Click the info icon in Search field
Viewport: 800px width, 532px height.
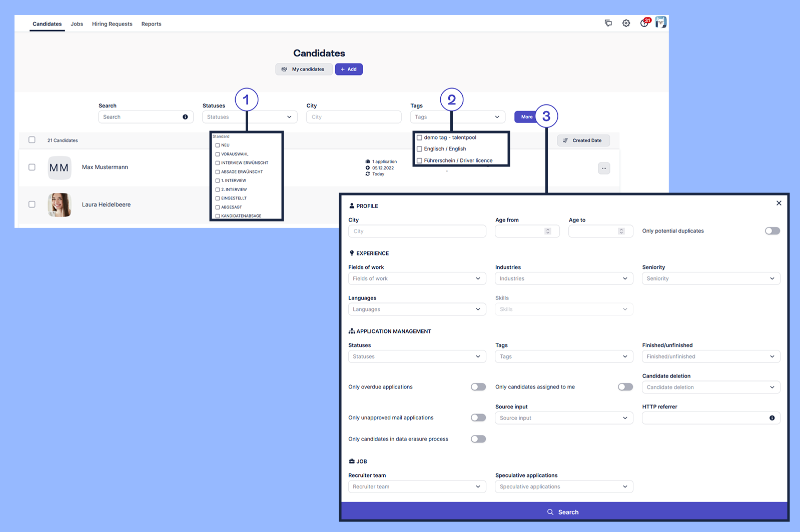185,117
